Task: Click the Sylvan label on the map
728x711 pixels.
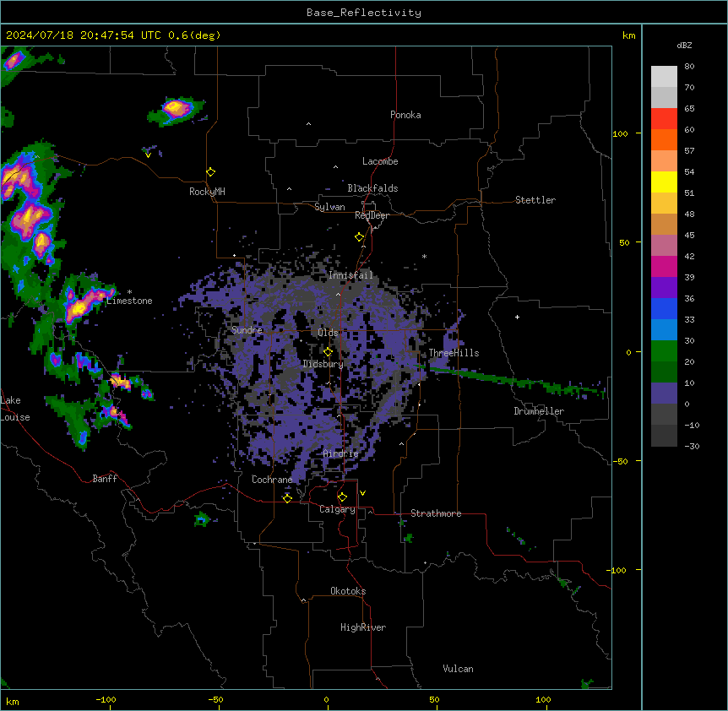Action: click(329, 207)
